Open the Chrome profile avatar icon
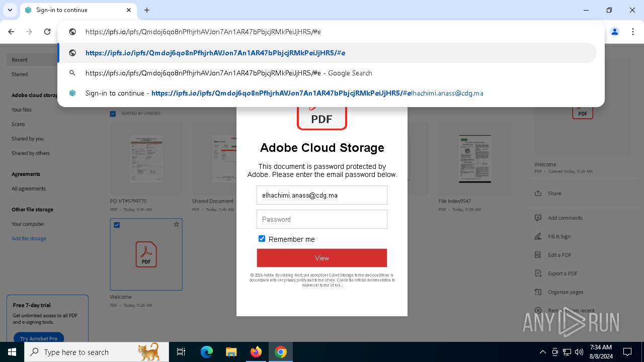Viewport: 644px width, 362px height. point(615,32)
